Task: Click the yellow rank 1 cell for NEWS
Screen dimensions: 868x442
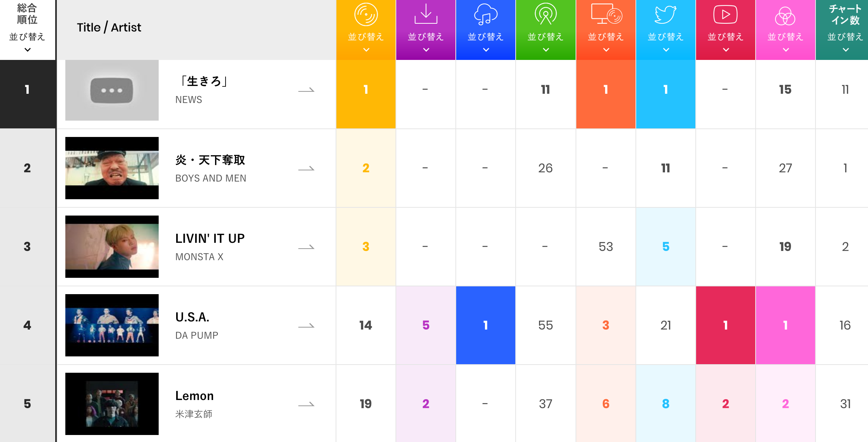Action: [x=366, y=90]
